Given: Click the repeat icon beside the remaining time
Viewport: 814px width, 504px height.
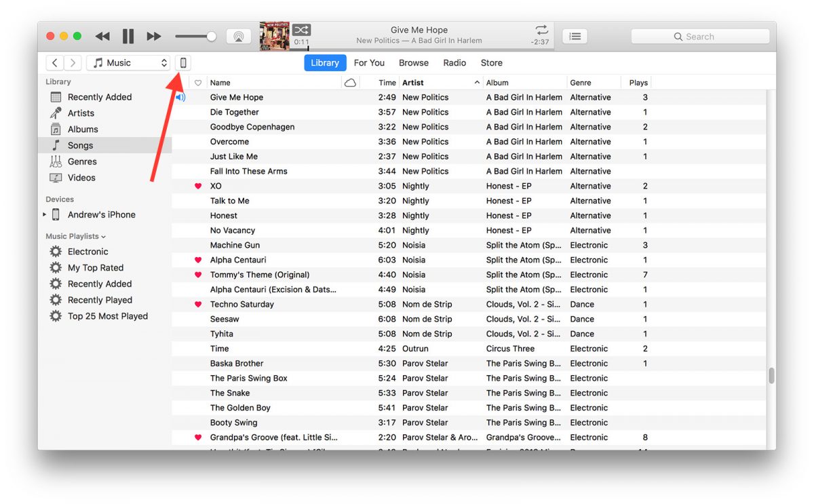Looking at the screenshot, I should click(541, 31).
